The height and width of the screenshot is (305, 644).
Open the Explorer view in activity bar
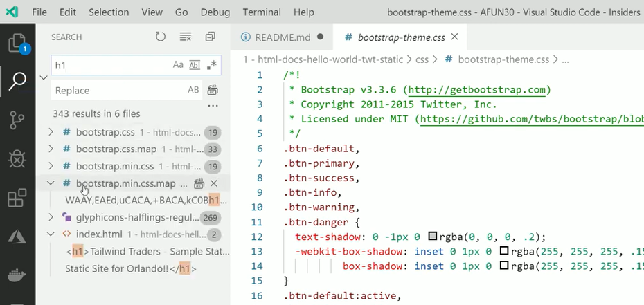coord(17,43)
